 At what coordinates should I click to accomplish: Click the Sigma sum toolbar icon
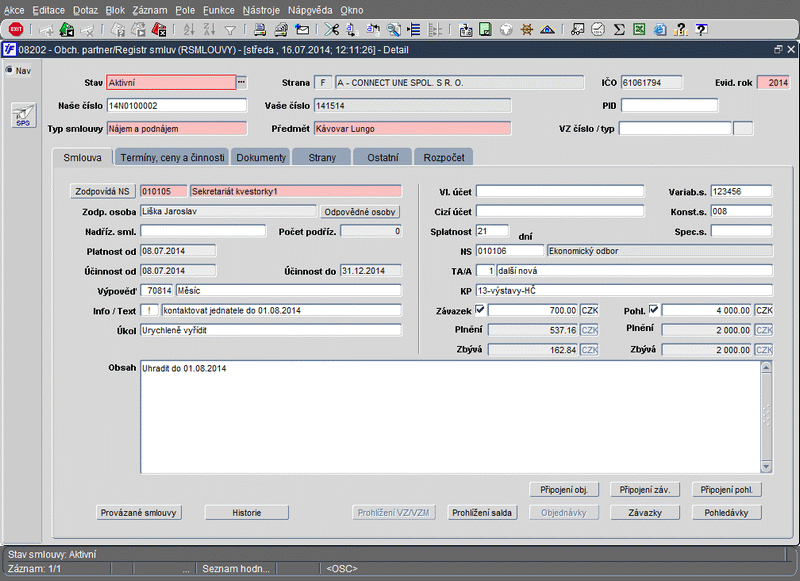[x=620, y=29]
